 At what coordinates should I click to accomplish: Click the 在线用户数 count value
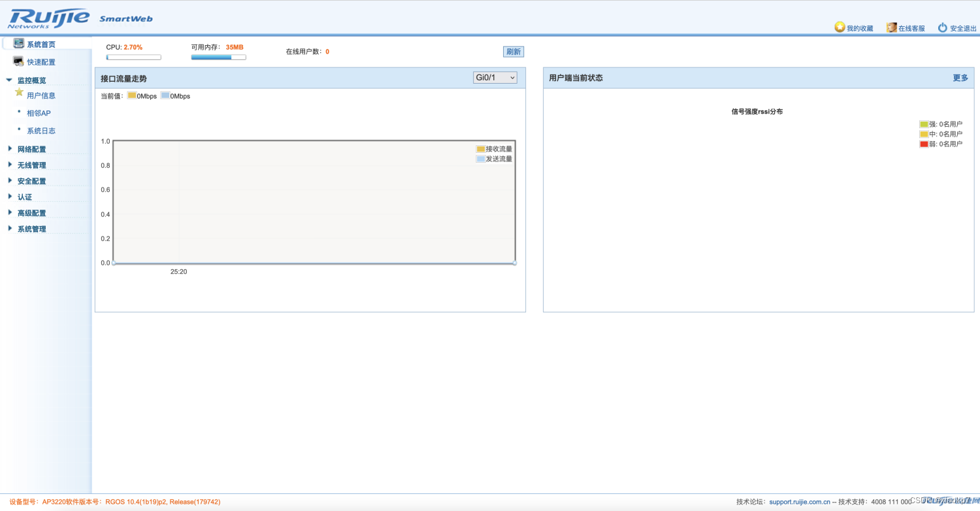point(327,52)
